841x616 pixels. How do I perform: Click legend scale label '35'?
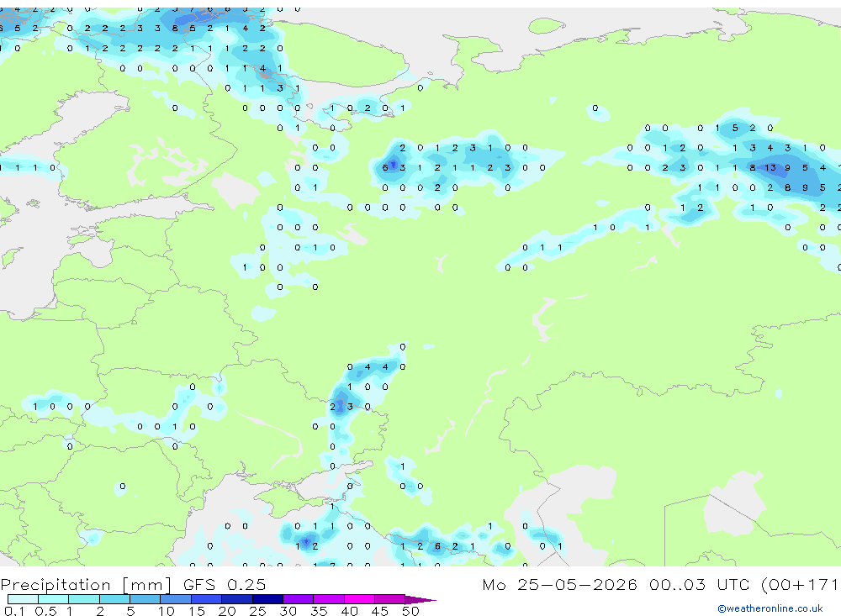[319, 611]
